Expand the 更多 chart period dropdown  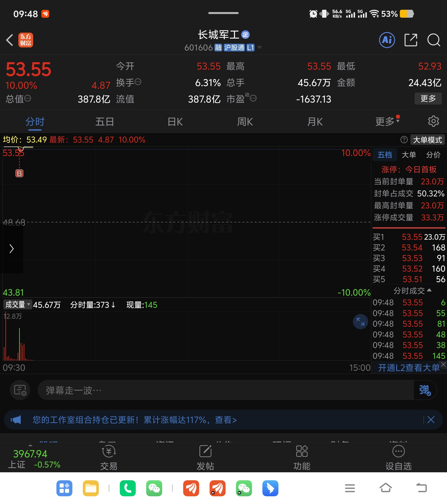pos(387,122)
